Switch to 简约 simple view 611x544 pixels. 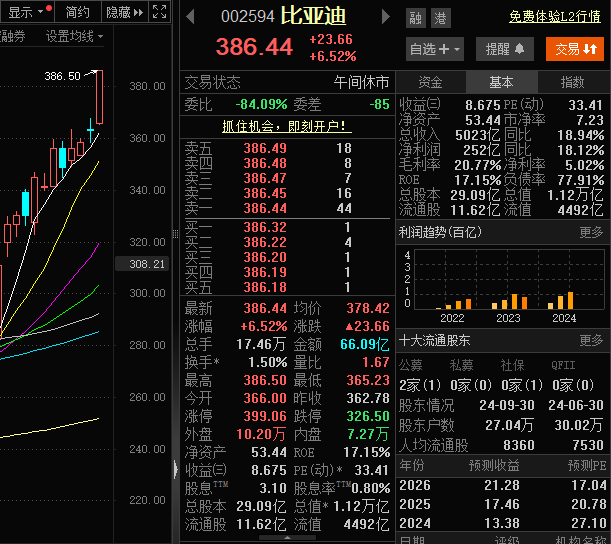78,12
